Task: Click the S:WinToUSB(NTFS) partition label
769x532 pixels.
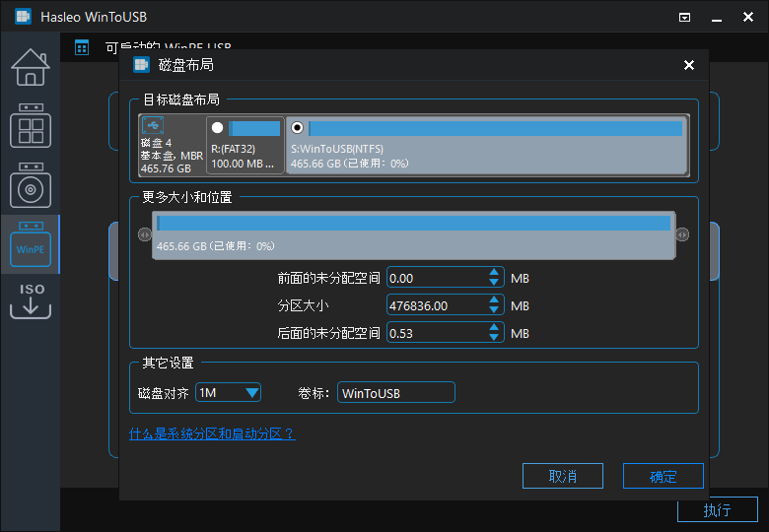Action: [x=337, y=149]
